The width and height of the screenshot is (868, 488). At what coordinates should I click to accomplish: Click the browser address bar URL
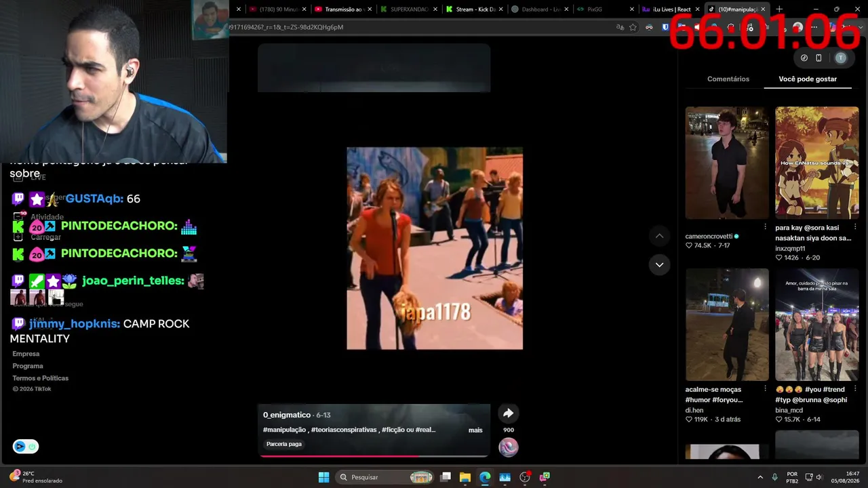point(285,27)
